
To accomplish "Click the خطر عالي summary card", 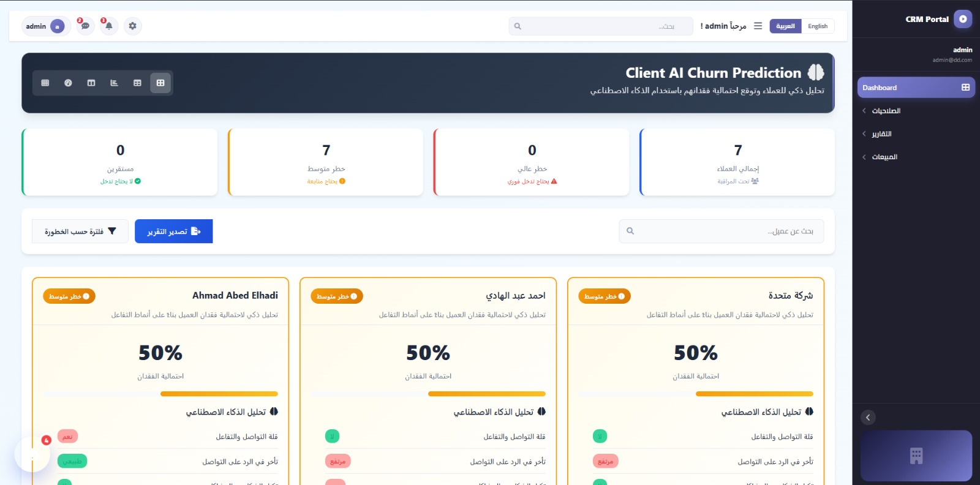I will click(x=531, y=162).
